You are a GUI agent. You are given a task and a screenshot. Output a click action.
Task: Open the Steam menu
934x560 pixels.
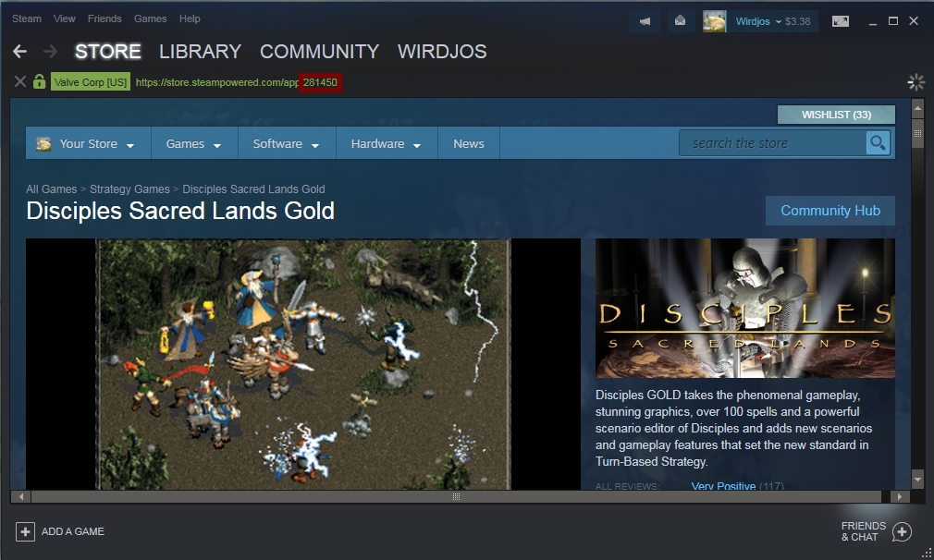pos(27,18)
